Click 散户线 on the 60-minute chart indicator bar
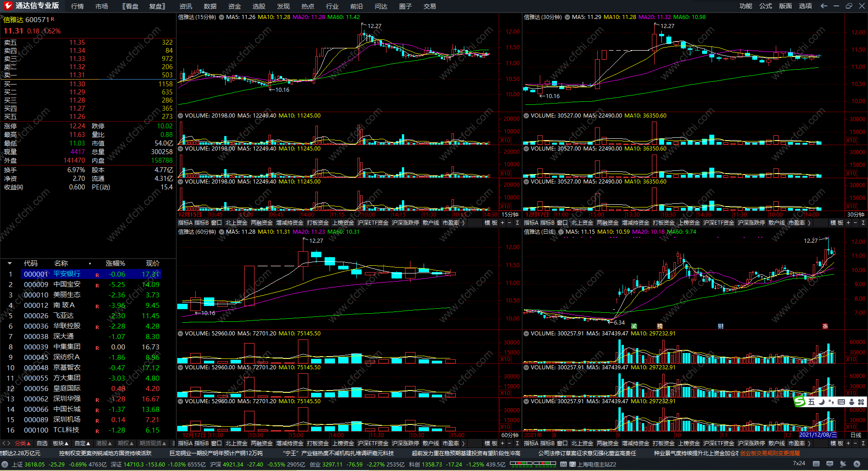 click(431, 443)
